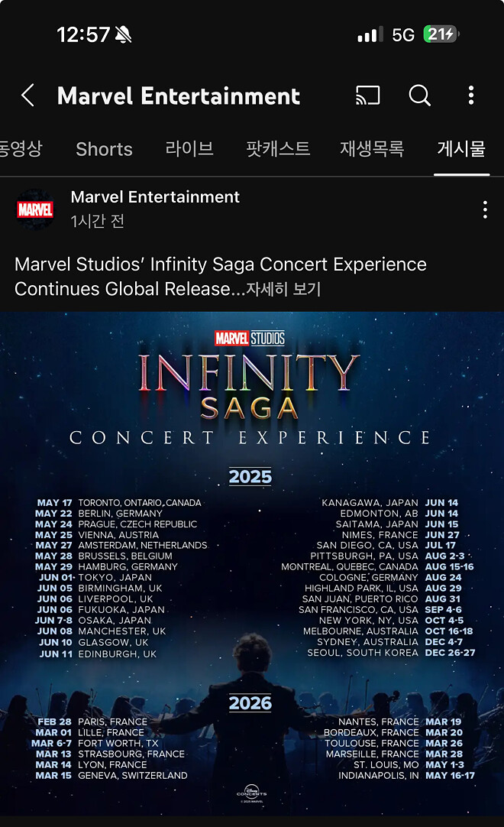Switch to the Shorts tab
Image resolution: width=504 pixels, height=827 pixels.
click(x=104, y=149)
